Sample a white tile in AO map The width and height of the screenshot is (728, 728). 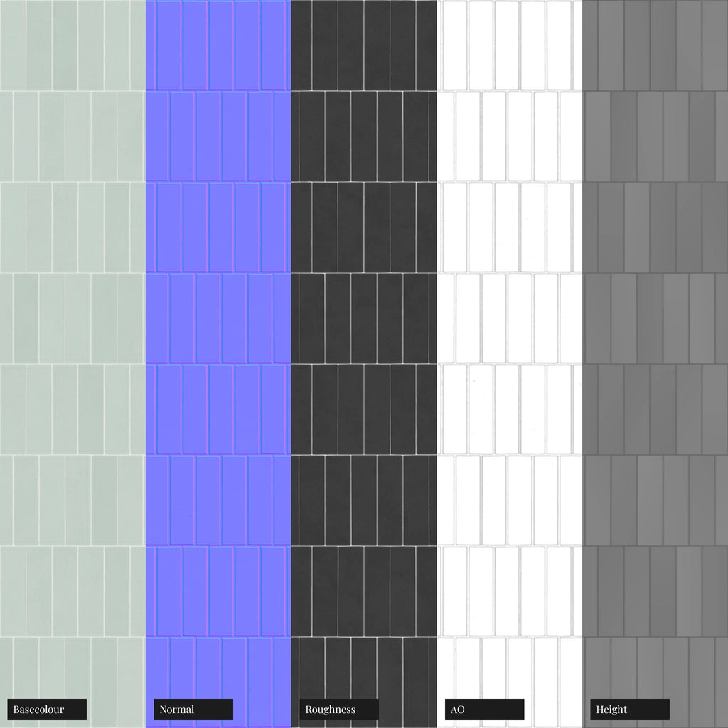click(x=508, y=227)
